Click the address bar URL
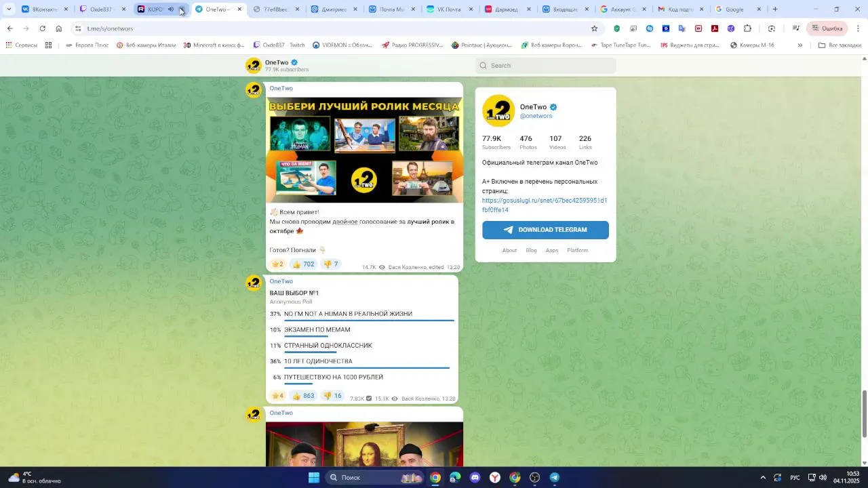This screenshot has width=868, height=488. coord(110,28)
